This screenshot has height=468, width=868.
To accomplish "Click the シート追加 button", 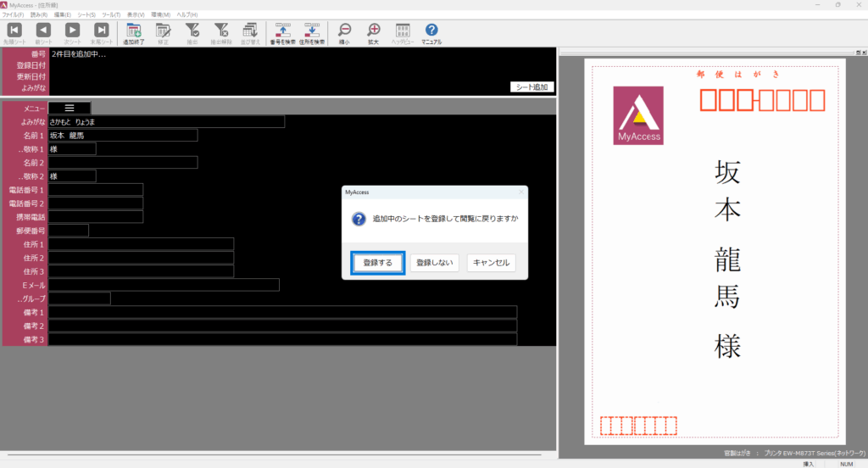I will [532, 86].
